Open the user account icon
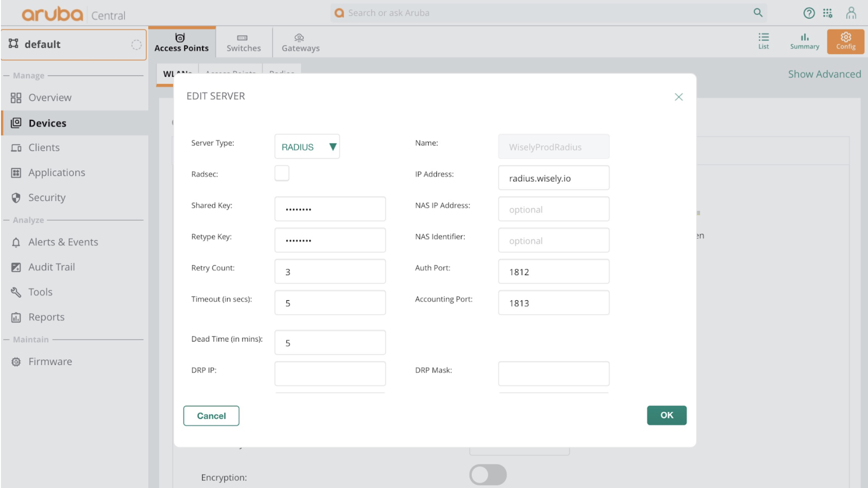 pos(851,13)
